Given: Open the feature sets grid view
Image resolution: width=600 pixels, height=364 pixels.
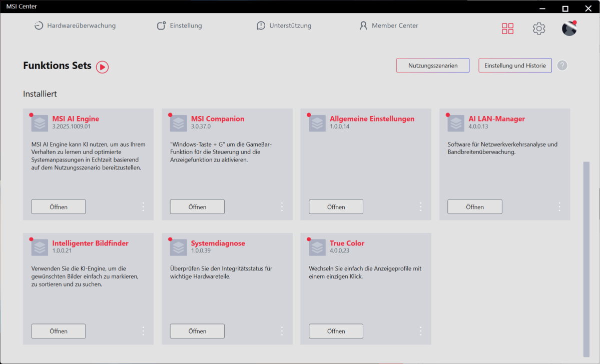Looking at the screenshot, I should click(x=507, y=28).
